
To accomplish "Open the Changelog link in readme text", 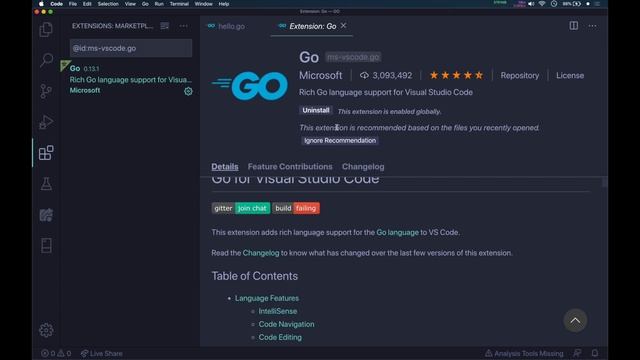I will tap(261, 253).
